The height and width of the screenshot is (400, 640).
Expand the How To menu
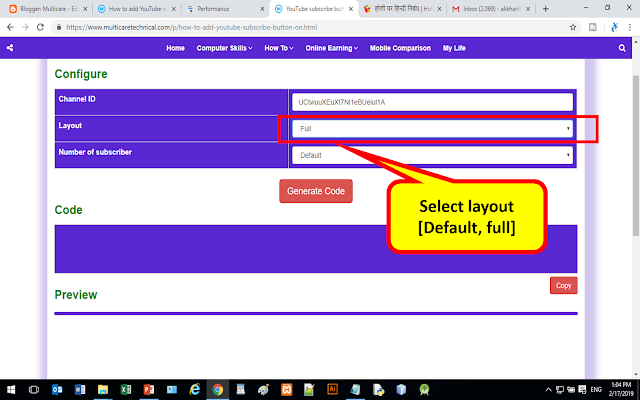pyautogui.click(x=279, y=48)
